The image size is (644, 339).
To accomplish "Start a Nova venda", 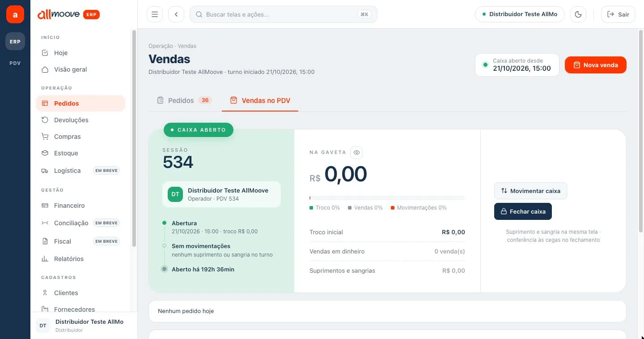I will [595, 65].
